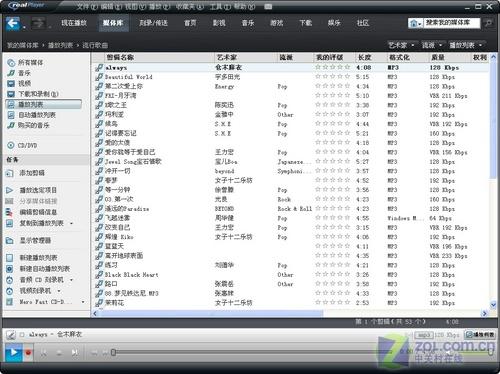The width and height of the screenshot is (500, 374).
Task: Sort by the 剪辑名称 column header
Action: point(159,57)
